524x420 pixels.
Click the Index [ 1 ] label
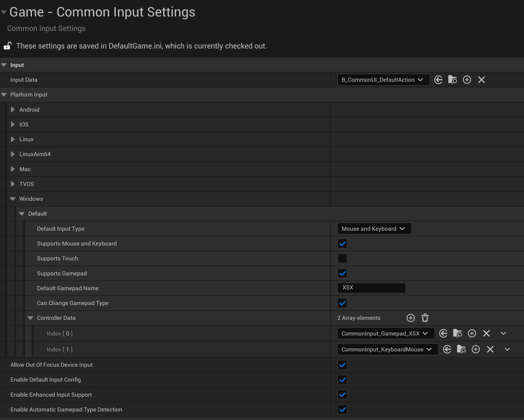[60, 349]
